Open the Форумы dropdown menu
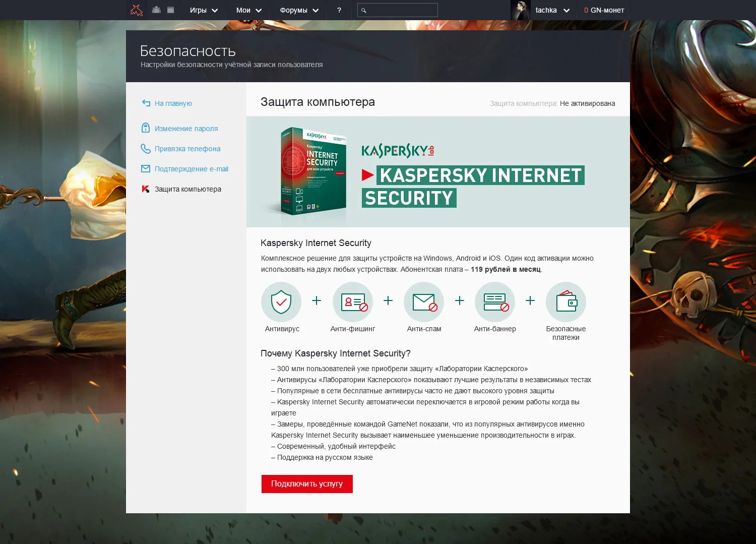The width and height of the screenshot is (756, 544). click(299, 10)
